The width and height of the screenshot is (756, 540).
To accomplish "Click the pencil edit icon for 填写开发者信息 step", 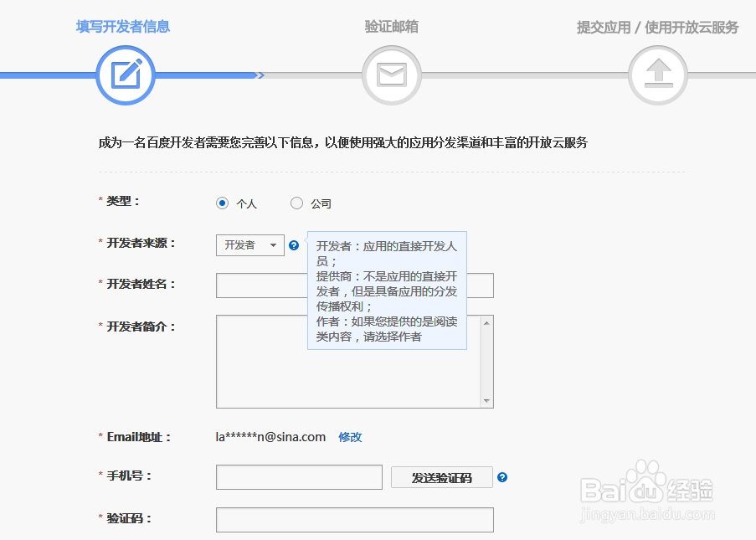I will (125, 75).
